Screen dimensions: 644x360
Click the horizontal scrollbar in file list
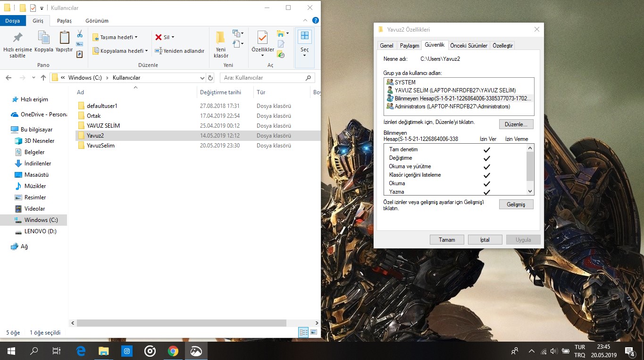[181, 323]
